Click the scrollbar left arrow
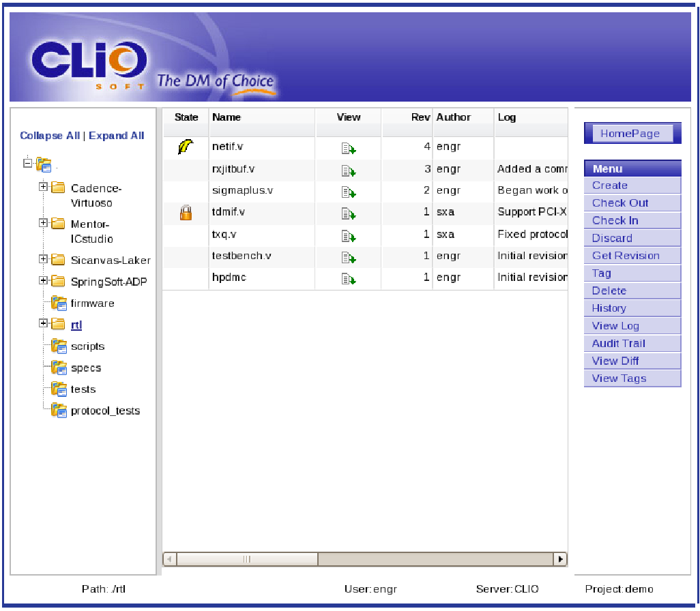The width and height of the screenshot is (700, 611). click(170, 558)
